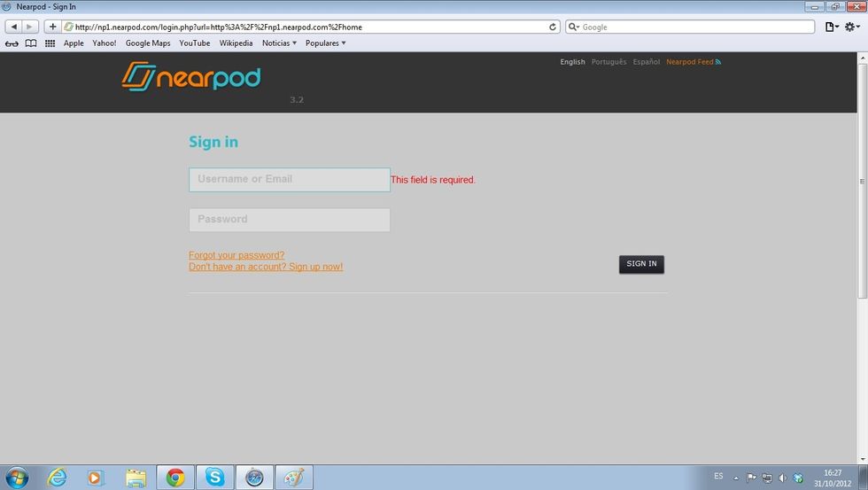The width and height of the screenshot is (868, 490).
Task: Open the volume speaker icon
Action: pyautogui.click(x=782, y=478)
